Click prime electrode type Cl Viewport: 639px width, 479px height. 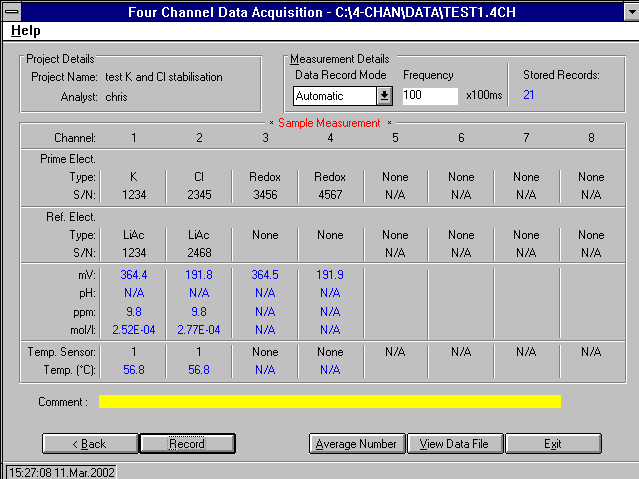[x=199, y=177]
